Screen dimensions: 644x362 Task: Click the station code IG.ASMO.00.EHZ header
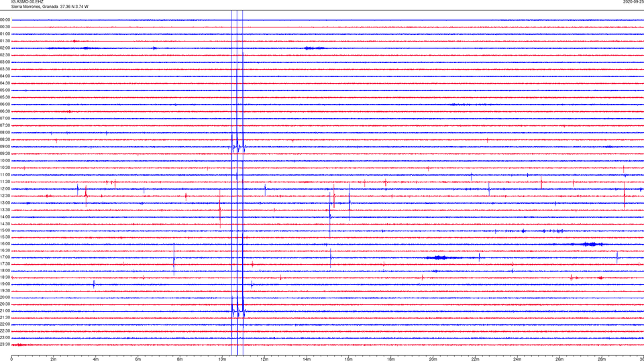[27, 1]
